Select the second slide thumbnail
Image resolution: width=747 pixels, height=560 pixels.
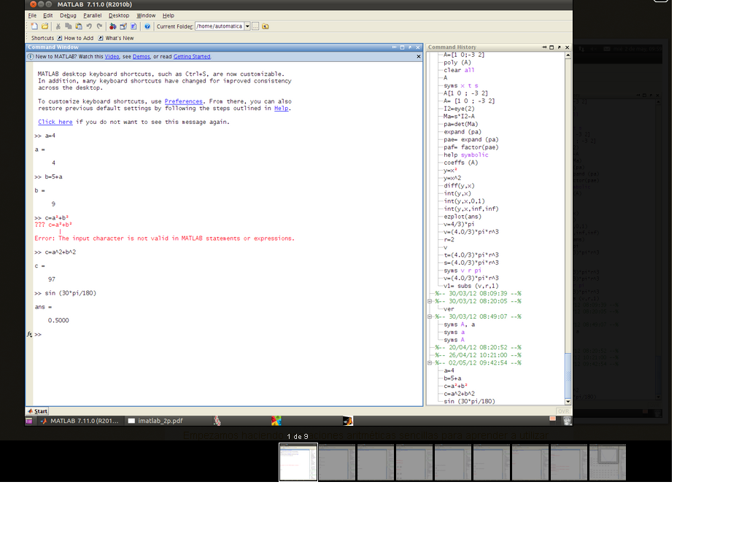(x=337, y=462)
